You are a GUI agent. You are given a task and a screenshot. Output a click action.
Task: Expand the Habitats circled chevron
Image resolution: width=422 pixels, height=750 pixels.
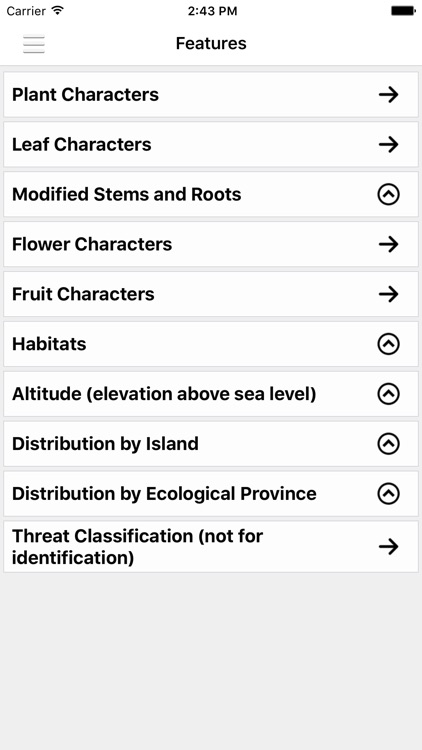389,344
